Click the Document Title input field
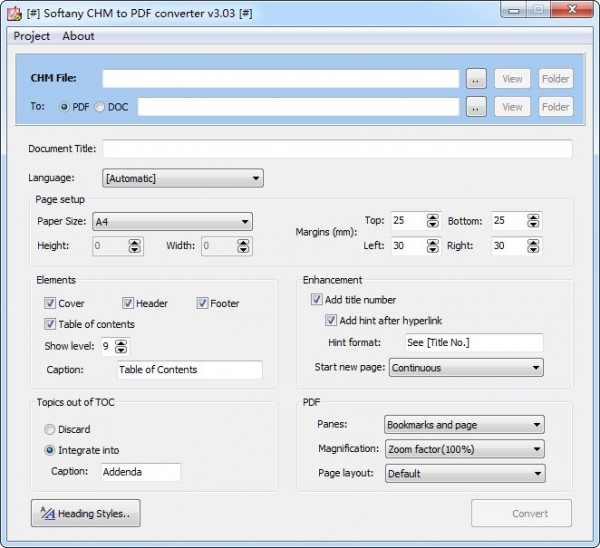The height and width of the screenshot is (548, 600). [337, 149]
